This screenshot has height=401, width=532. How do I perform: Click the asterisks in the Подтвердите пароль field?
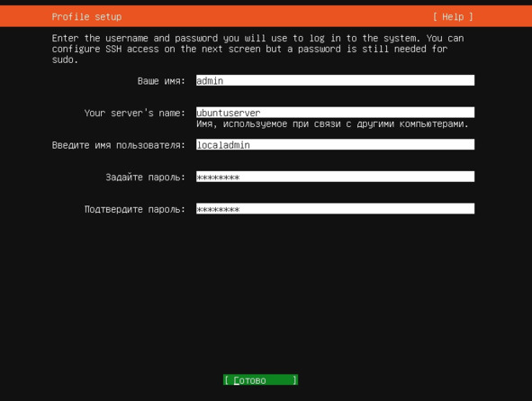(218, 209)
